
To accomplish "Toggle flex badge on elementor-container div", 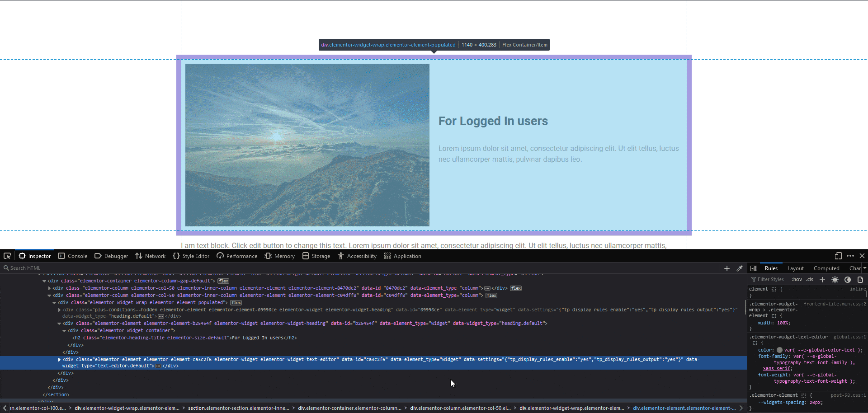I will (223, 281).
